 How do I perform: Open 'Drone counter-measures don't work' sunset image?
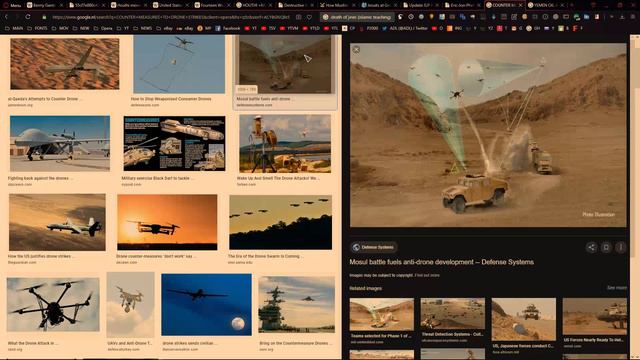point(167,222)
